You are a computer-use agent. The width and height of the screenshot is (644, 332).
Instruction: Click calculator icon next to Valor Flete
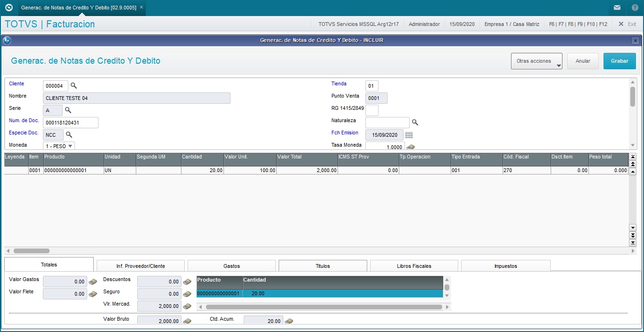coord(93,294)
